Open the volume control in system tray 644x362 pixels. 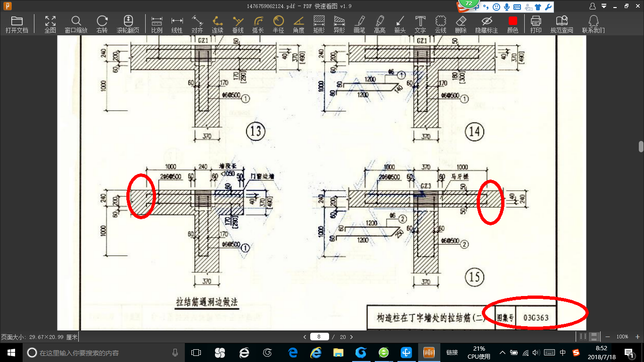536,353
